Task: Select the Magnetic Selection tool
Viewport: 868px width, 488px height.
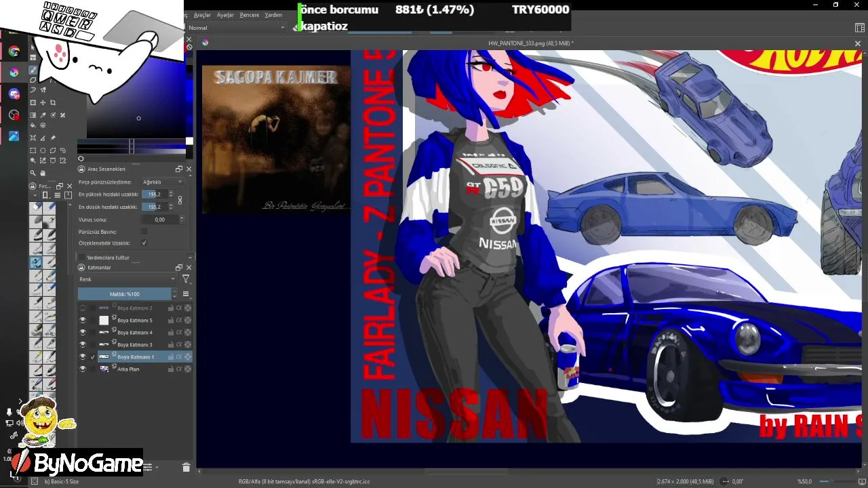Action: click(x=63, y=161)
